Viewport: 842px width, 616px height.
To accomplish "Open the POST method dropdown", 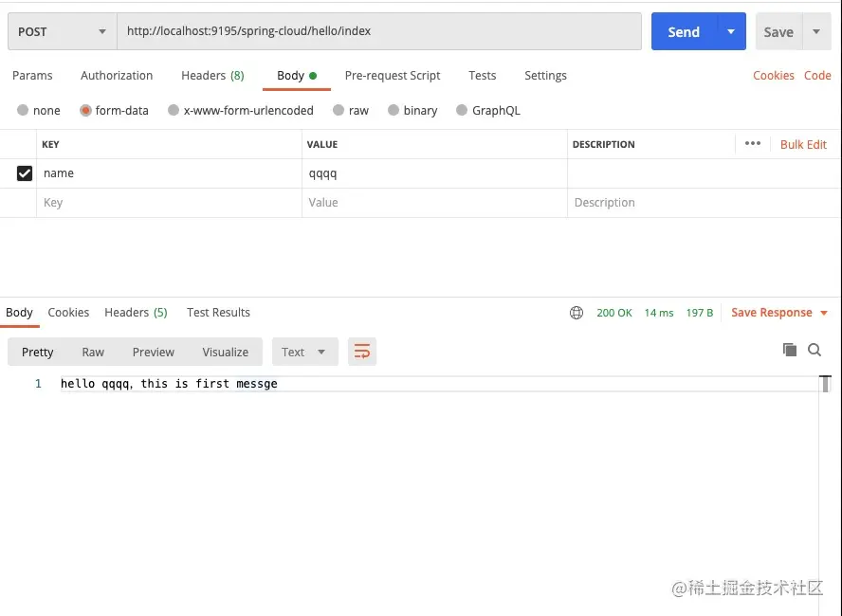I will 63,31.
